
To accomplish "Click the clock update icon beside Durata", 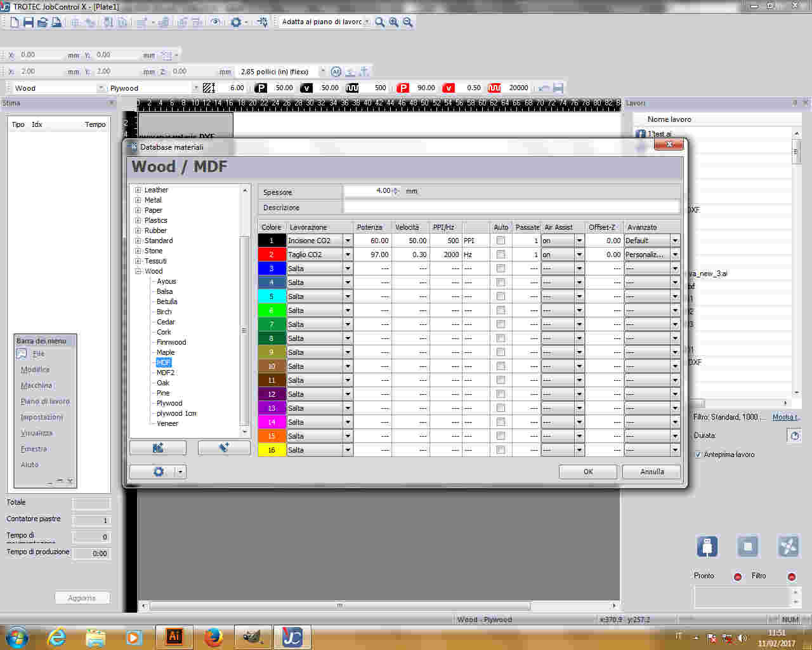I will tap(794, 436).
